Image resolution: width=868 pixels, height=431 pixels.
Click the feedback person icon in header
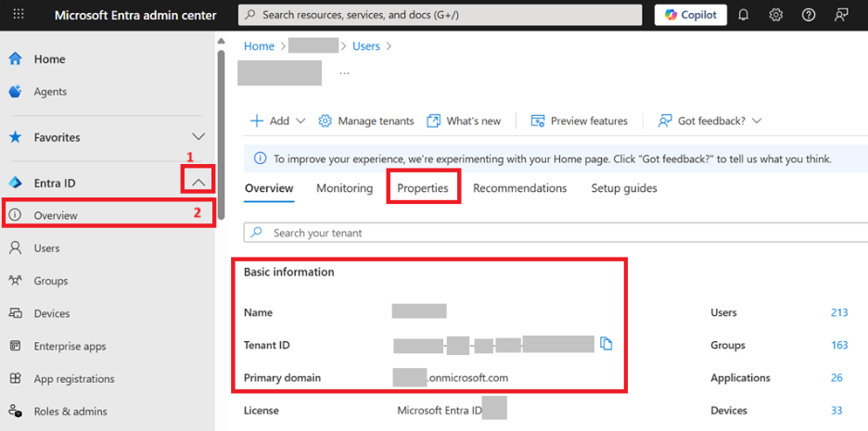click(841, 15)
